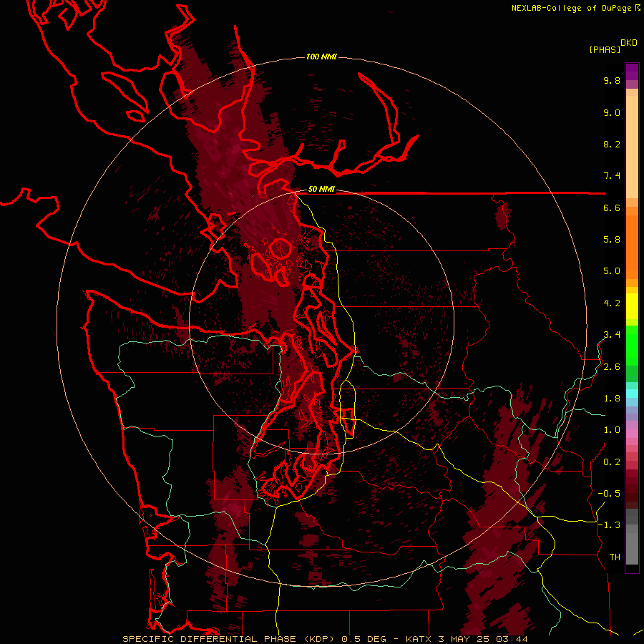Click the -1.3 legend value

coord(609,525)
